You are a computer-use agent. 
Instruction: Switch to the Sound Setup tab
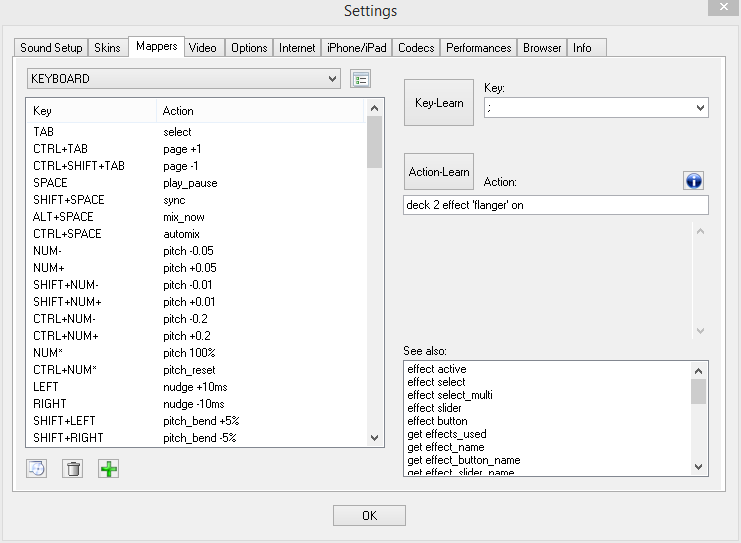51,48
